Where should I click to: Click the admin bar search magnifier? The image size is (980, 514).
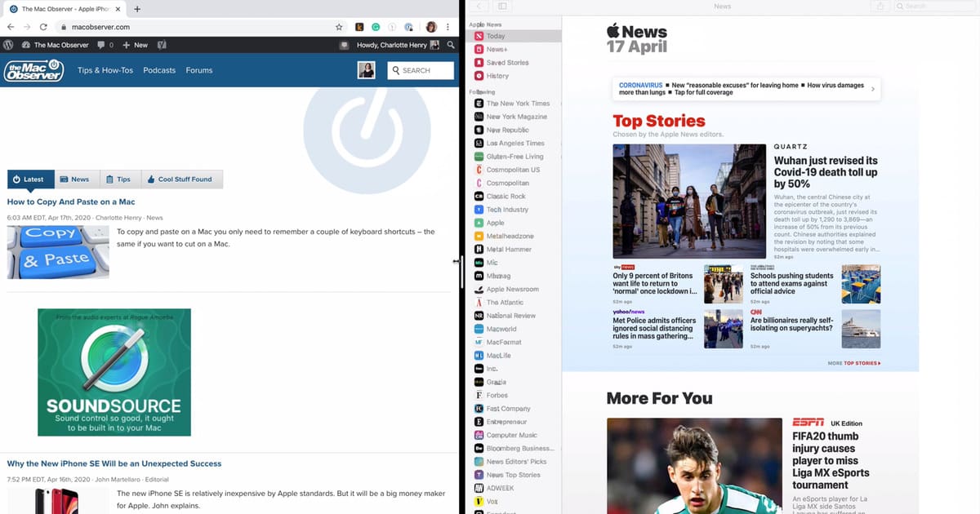point(450,45)
